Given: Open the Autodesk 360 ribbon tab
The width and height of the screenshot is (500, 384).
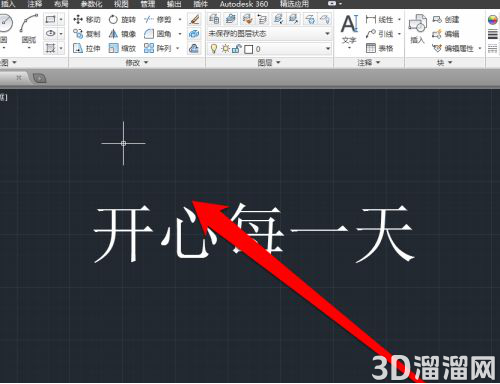Looking at the screenshot, I should [x=244, y=4].
